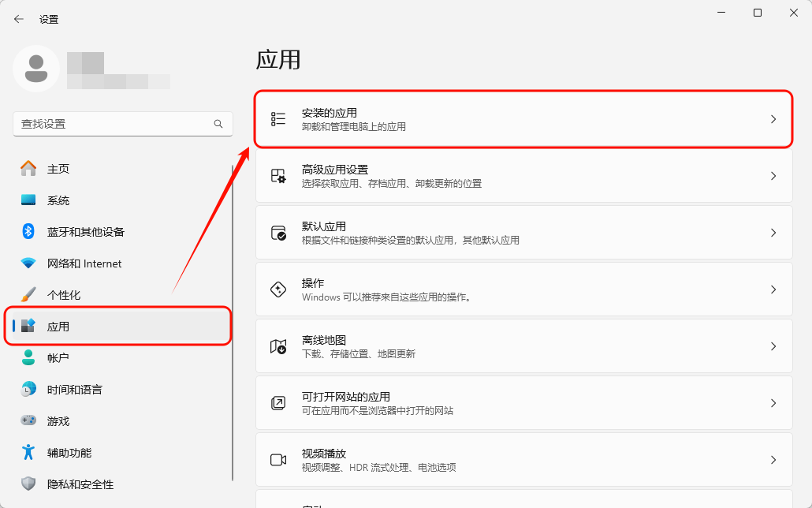Click '视频调整、HDR 流式处理、电池选项' description
The height and width of the screenshot is (508, 812).
(x=378, y=468)
